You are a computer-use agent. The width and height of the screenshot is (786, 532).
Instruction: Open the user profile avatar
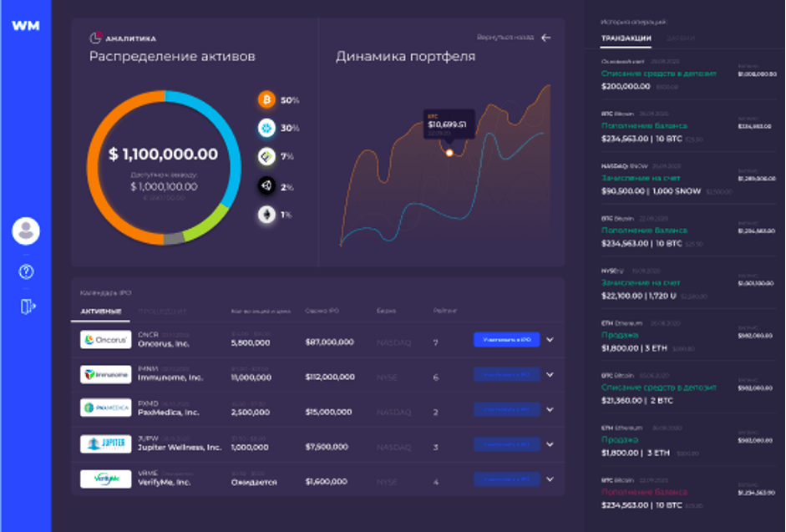(x=26, y=231)
